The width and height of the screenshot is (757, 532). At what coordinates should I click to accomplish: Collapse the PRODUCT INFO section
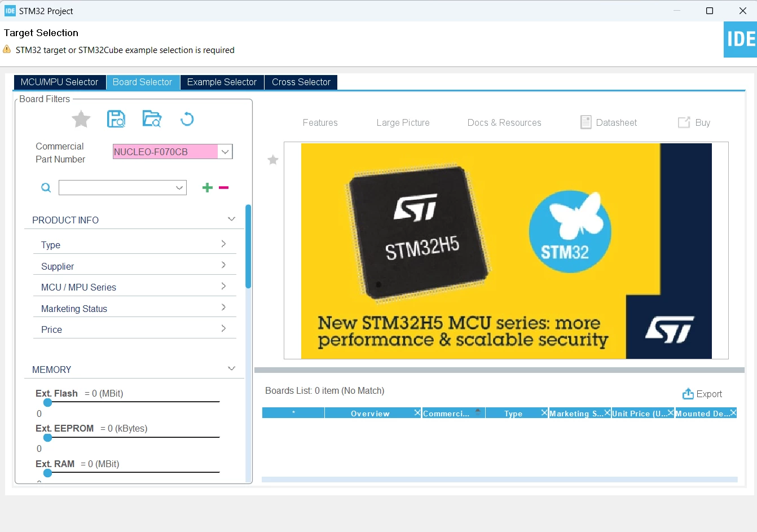pos(231,219)
